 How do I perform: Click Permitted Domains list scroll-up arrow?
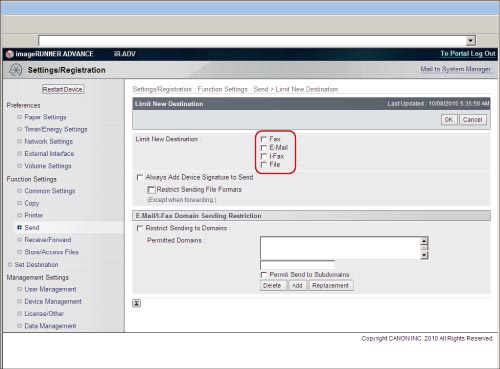(424, 241)
